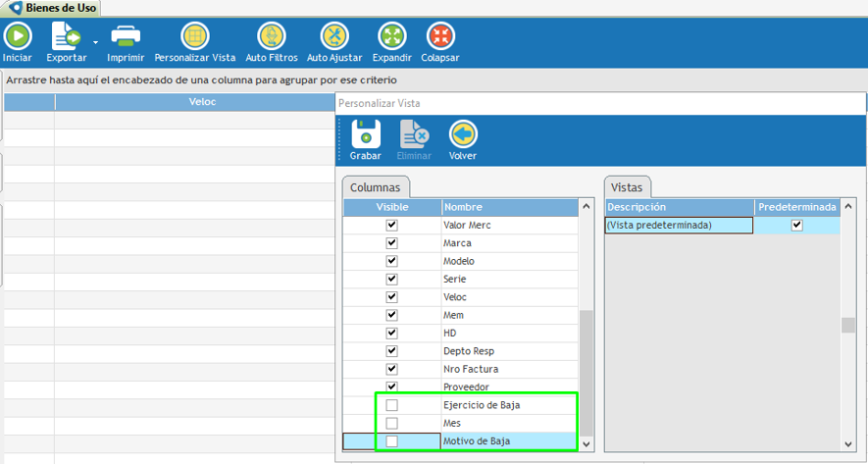Select the HD name cell
Image resolution: width=868 pixels, height=464 pixels.
[510, 334]
